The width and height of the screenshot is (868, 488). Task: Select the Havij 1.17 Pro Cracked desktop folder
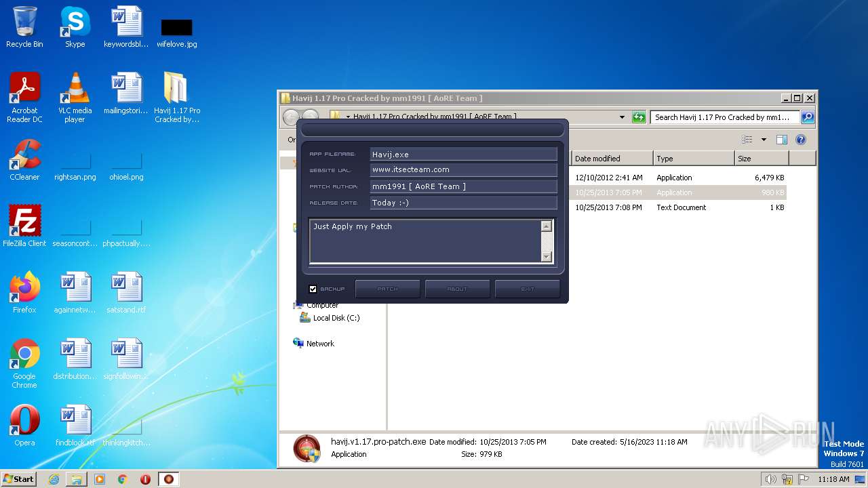176,98
